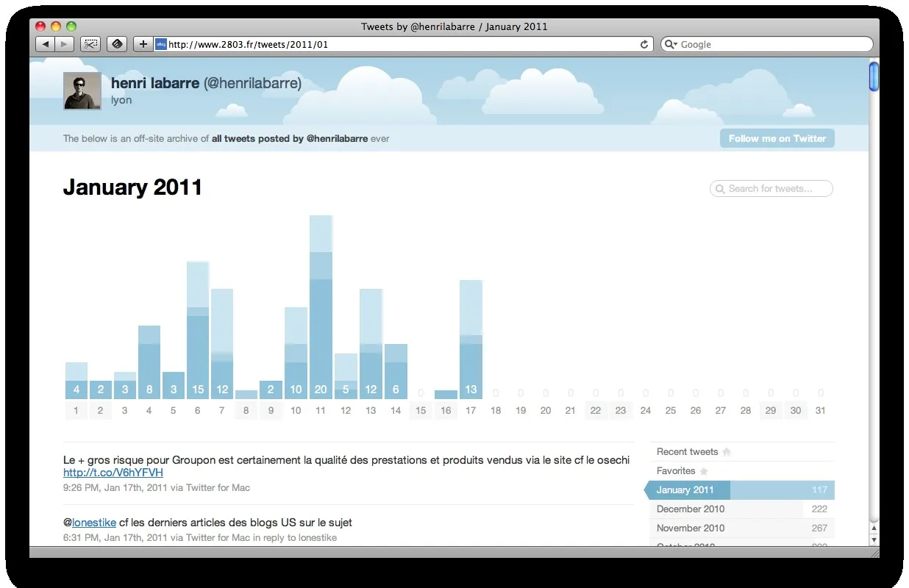
Task: Open the @lonestike mention link
Action: click(x=94, y=523)
